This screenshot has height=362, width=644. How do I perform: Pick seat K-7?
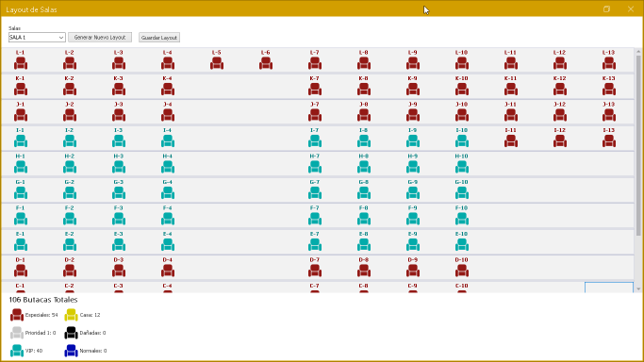tap(315, 89)
